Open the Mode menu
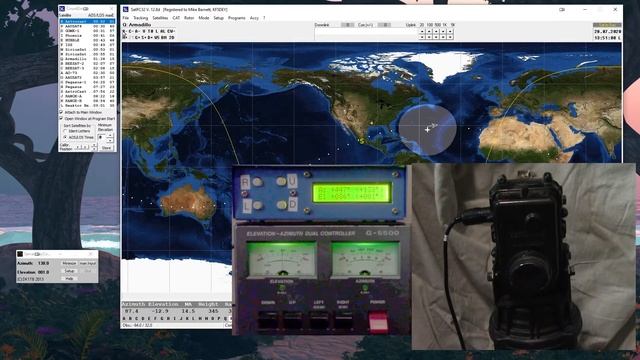Screen dimensions: 640x360 coord(204,18)
